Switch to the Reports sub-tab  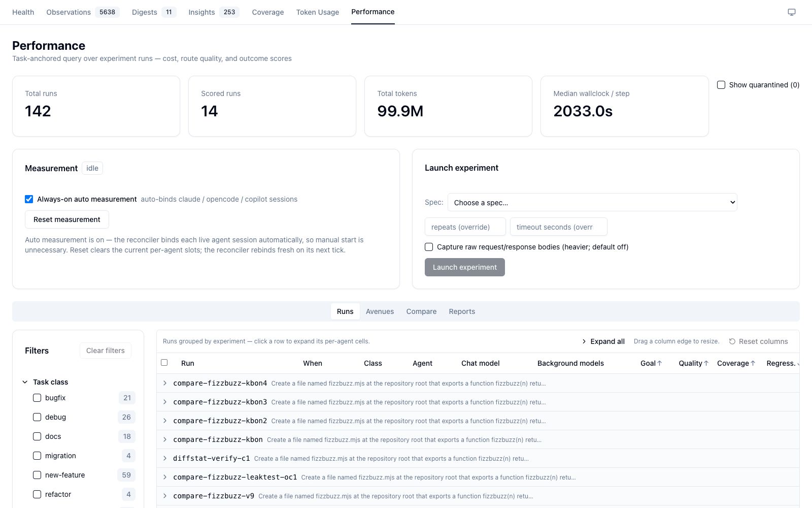point(462,311)
